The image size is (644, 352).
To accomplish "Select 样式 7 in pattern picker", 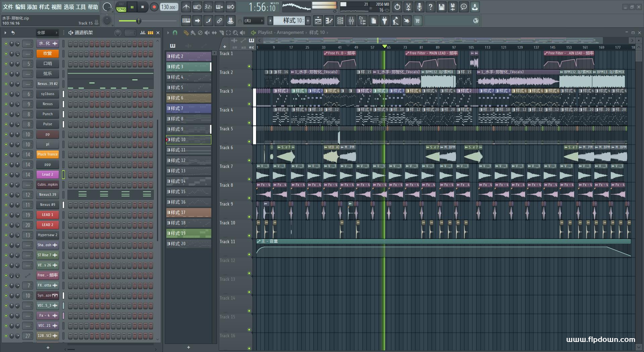I will [x=189, y=108].
